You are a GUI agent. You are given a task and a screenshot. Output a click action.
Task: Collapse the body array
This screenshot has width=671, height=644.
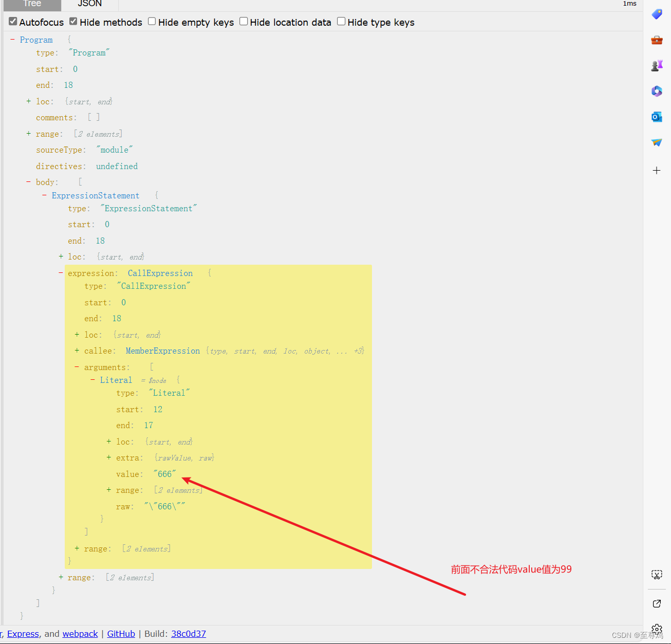tap(29, 182)
